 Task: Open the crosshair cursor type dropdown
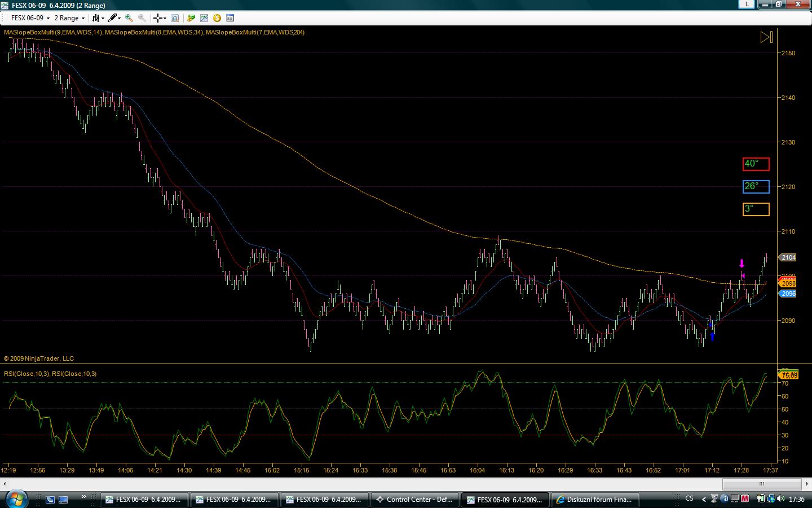(x=160, y=18)
